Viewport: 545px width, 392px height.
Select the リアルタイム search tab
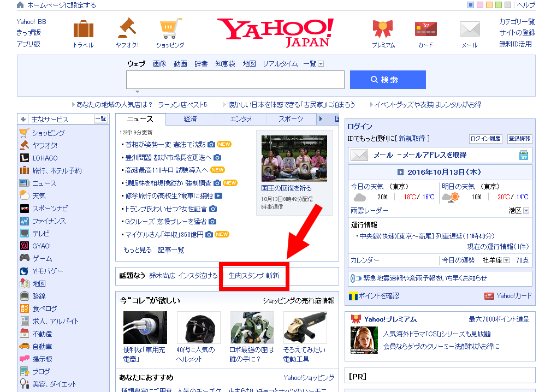[280, 63]
